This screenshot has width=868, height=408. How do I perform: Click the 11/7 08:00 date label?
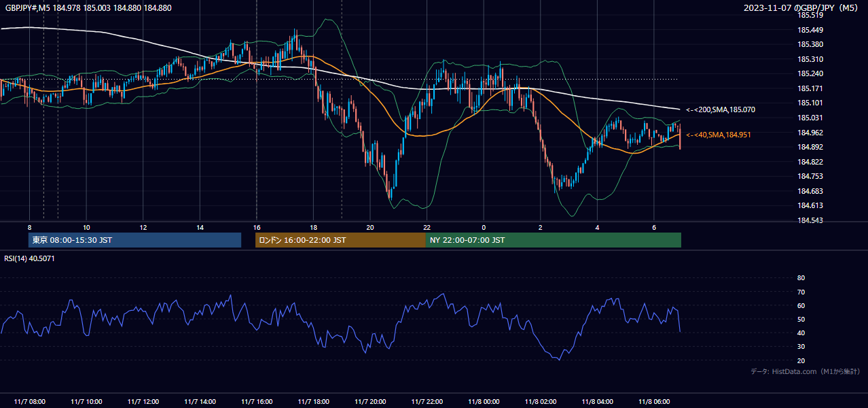click(x=29, y=402)
